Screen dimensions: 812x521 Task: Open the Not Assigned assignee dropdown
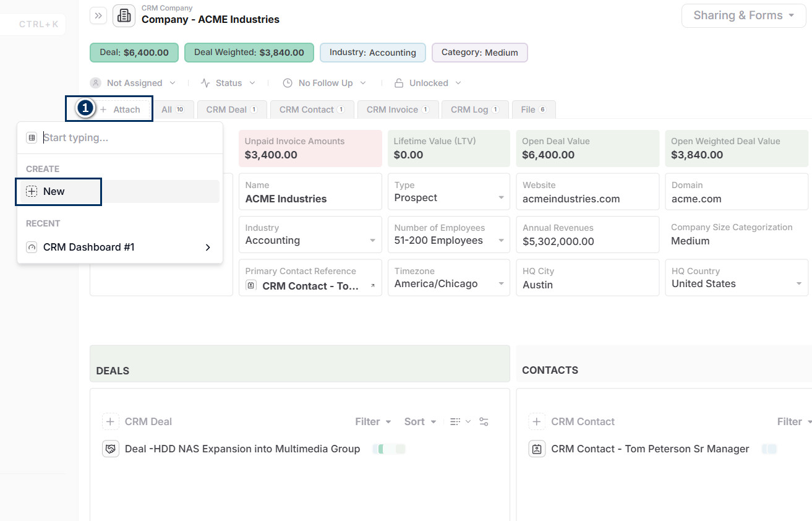pos(134,83)
